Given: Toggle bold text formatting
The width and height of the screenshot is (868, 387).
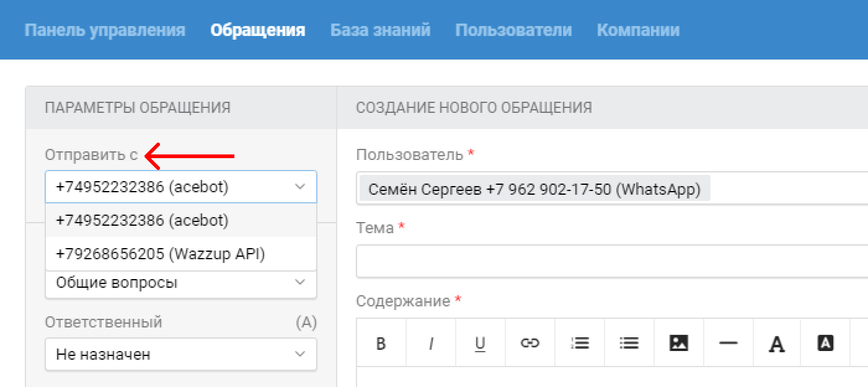Looking at the screenshot, I should (381, 343).
